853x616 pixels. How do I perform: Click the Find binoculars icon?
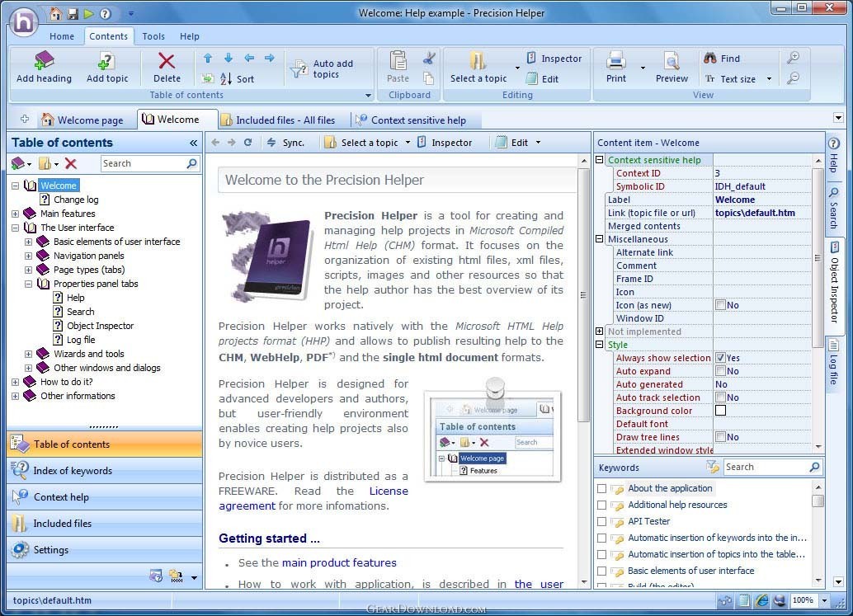(x=710, y=59)
